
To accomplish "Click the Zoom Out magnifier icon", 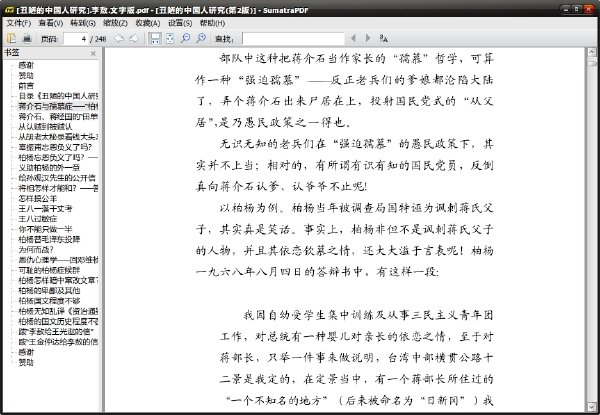I will (x=186, y=38).
